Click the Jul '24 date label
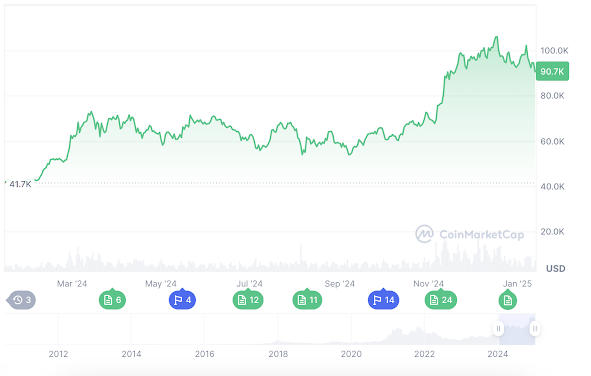The image size is (591, 376). (250, 284)
